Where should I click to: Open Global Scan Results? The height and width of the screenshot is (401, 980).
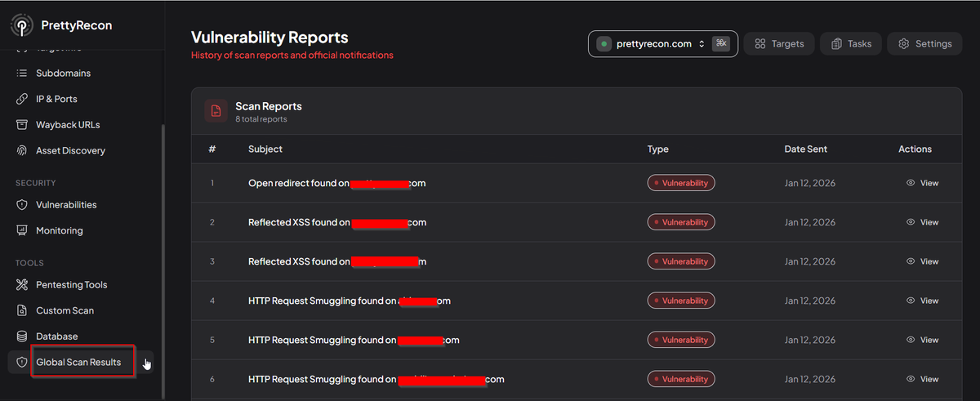tap(78, 363)
